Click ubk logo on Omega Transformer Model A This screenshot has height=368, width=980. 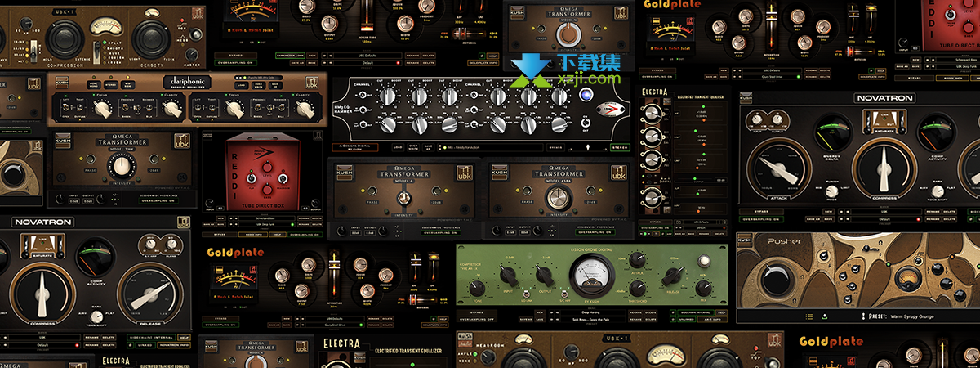[x=465, y=173]
